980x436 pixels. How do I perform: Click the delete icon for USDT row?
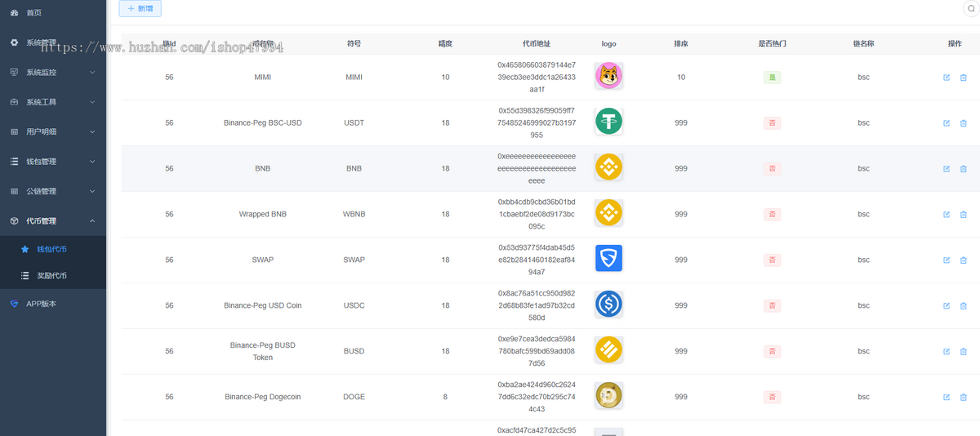click(x=963, y=123)
